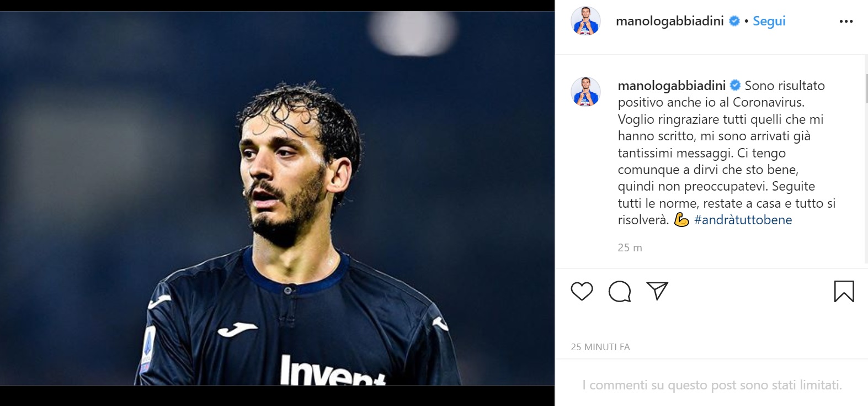The height and width of the screenshot is (406, 868).
Task: Open the comment speech bubble icon
Action: tap(619, 291)
